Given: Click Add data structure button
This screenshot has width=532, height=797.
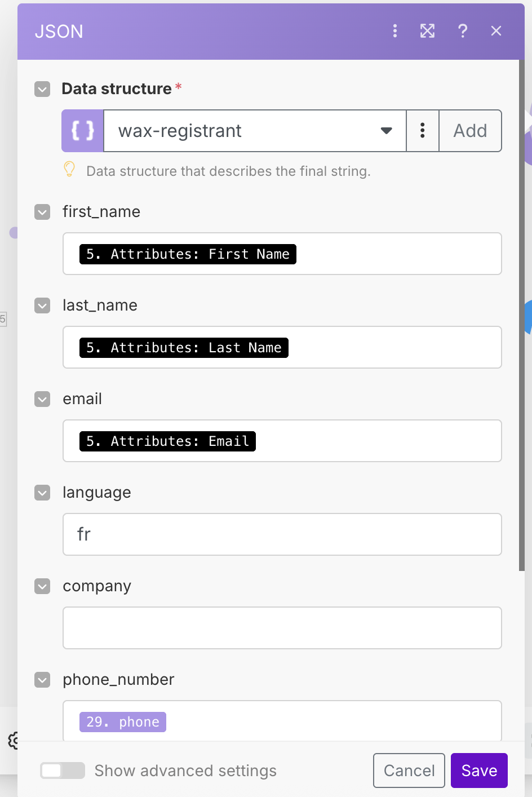Looking at the screenshot, I should [x=470, y=131].
